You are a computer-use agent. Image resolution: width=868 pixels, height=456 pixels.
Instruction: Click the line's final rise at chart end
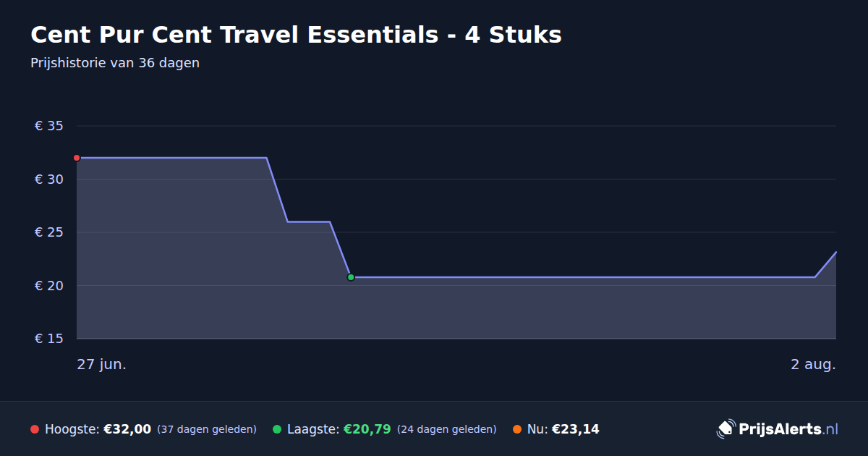pyautogui.click(x=826, y=264)
